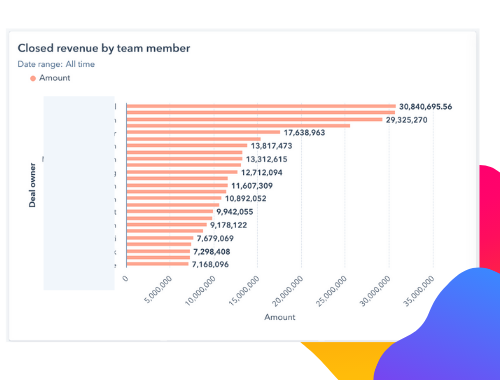The height and width of the screenshot is (380, 500).
Task: Select the bar labeled 11,607,309
Action: (x=177, y=185)
